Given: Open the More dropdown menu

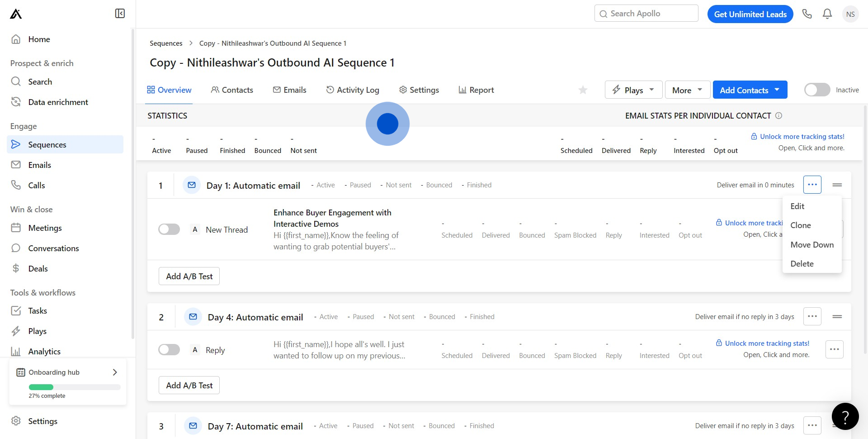Looking at the screenshot, I should (x=687, y=90).
